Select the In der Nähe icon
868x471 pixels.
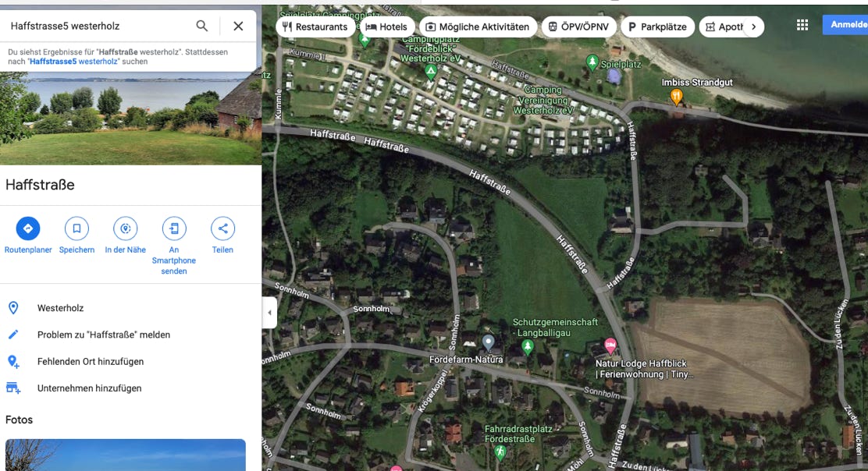125,228
